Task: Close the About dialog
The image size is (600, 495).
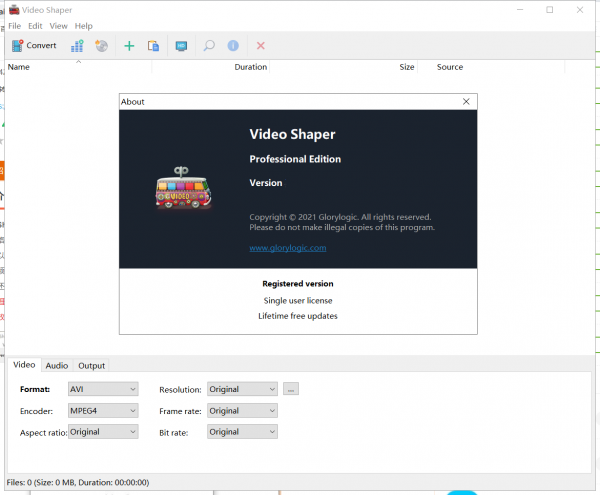Action: pos(466,101)
